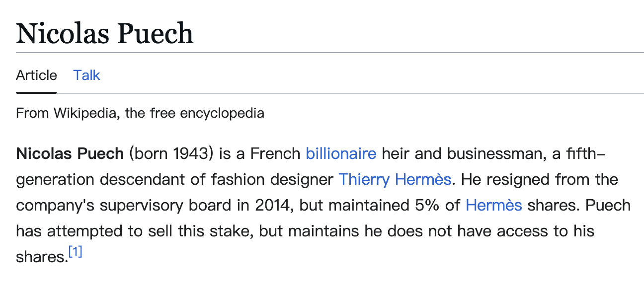Switch to the Talk tab
Viewport: 644px width, 293px height.
[86, 75]
